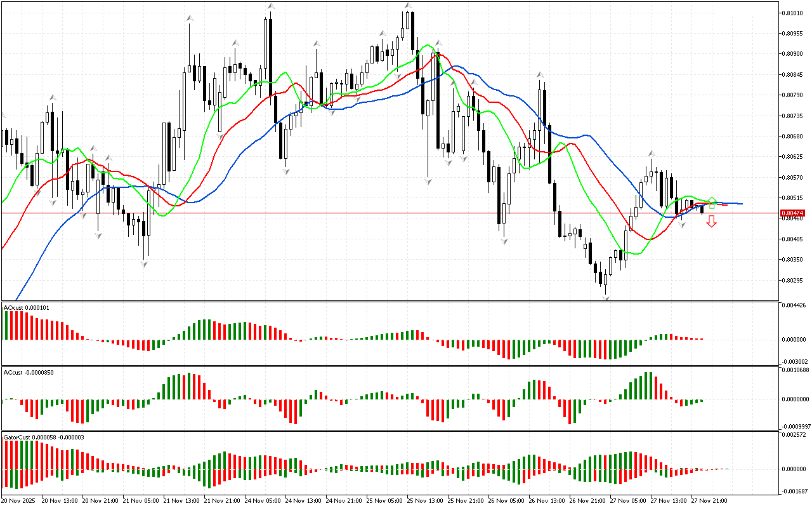
Task: Select the up fractal above the 25 Nov peak
Action: (408, 6)
